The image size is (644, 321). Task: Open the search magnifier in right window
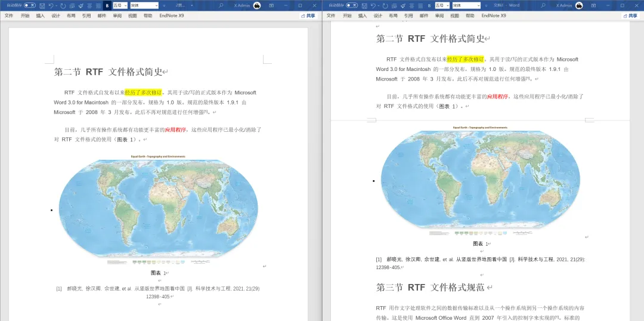pyautogui.click(x=543, y=5)
